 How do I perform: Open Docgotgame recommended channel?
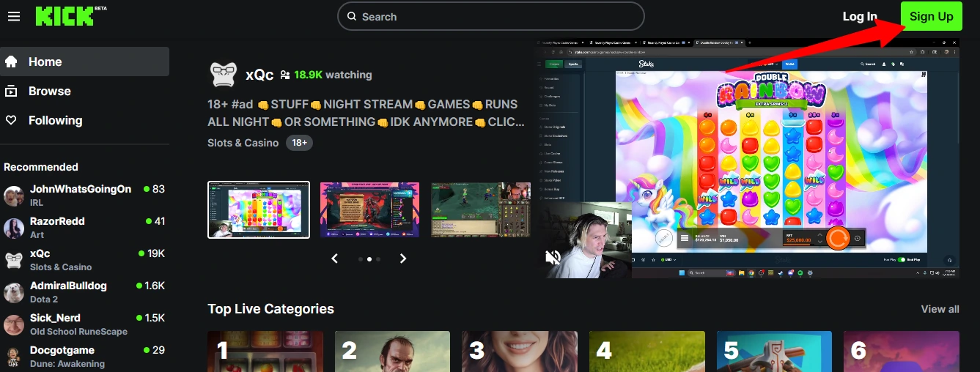coord(84,357)
